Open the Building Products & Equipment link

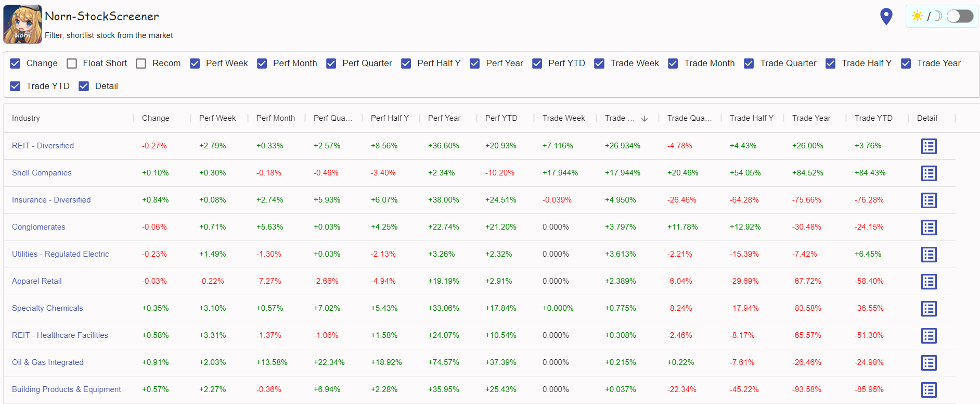pos(66,389)
